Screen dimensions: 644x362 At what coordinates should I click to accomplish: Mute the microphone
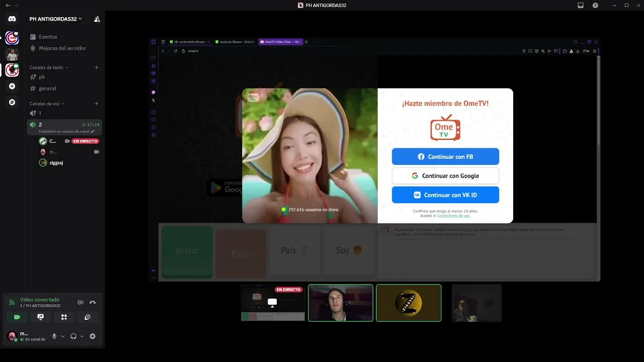tap(54, 336)
